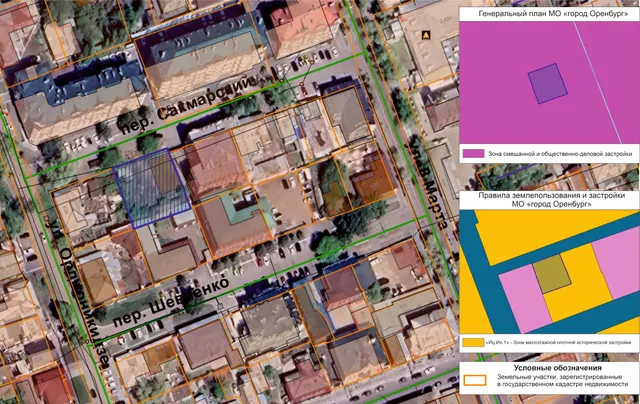Click the street label пер. Шевченко
The width and height of the screenshot is (640, 404).
tap(171, 302)
